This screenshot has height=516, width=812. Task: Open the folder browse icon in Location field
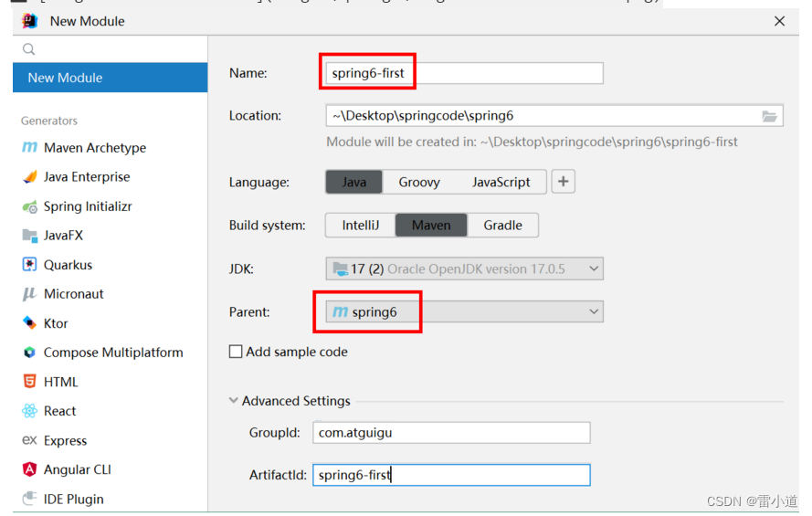pyautogui.click(x=770, y=116)
